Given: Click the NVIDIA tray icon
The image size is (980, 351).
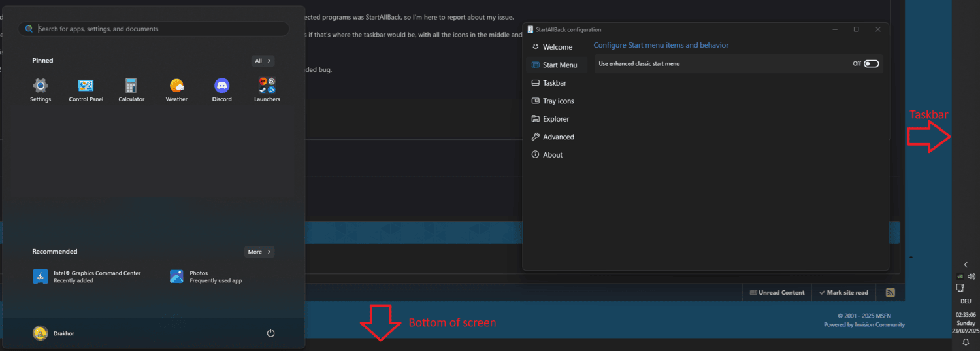Looking at the screenshot, I should pyautogui.click(x=960, y=276).
